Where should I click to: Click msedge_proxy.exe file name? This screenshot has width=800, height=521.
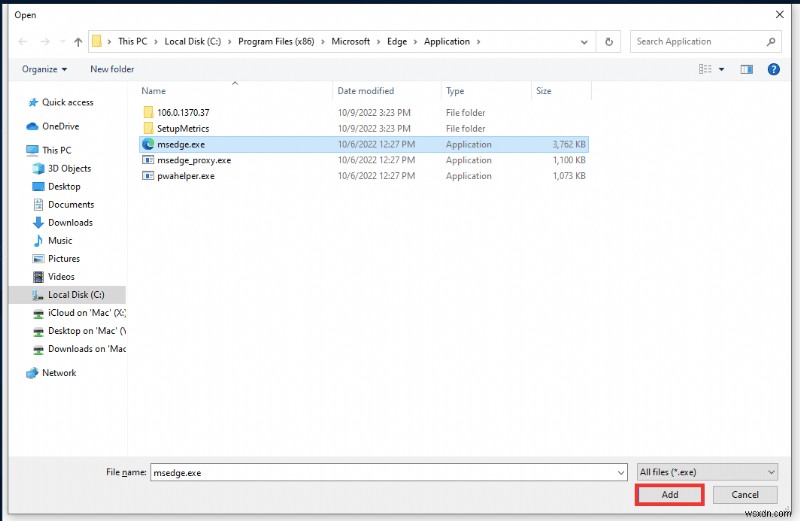point(194,160)
